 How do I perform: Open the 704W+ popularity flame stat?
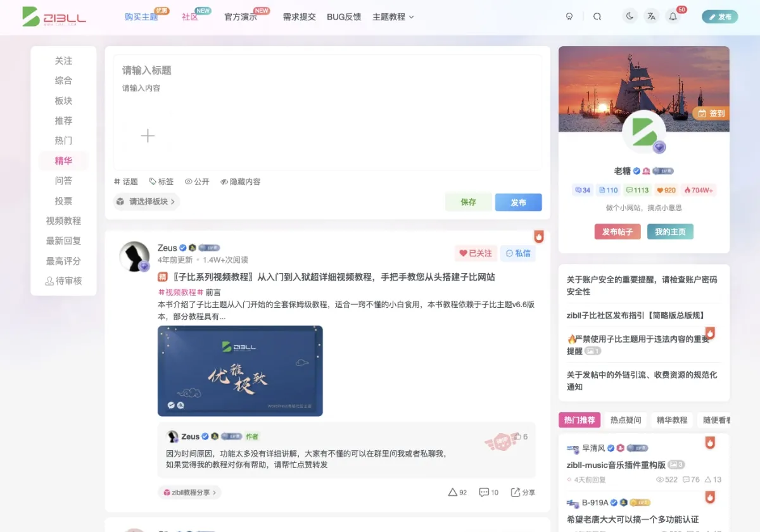(x=699, y=190)
